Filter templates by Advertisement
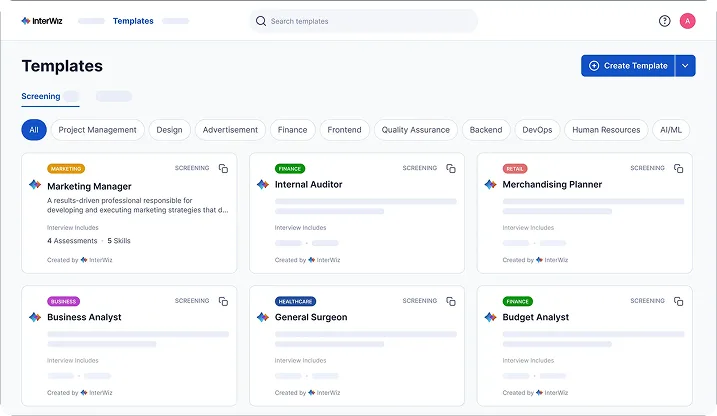The height and width of the screenshot is (416, 717). click(230, 130)
